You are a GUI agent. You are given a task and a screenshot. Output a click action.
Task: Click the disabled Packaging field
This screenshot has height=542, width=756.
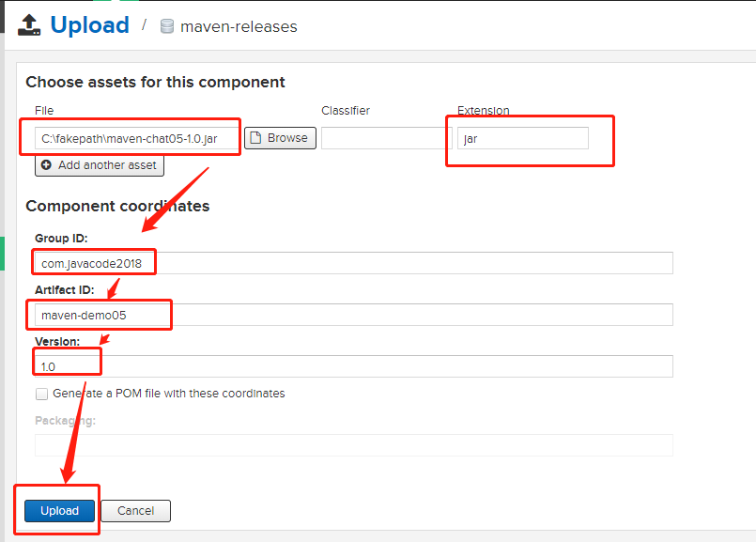(x=353, y=444)
